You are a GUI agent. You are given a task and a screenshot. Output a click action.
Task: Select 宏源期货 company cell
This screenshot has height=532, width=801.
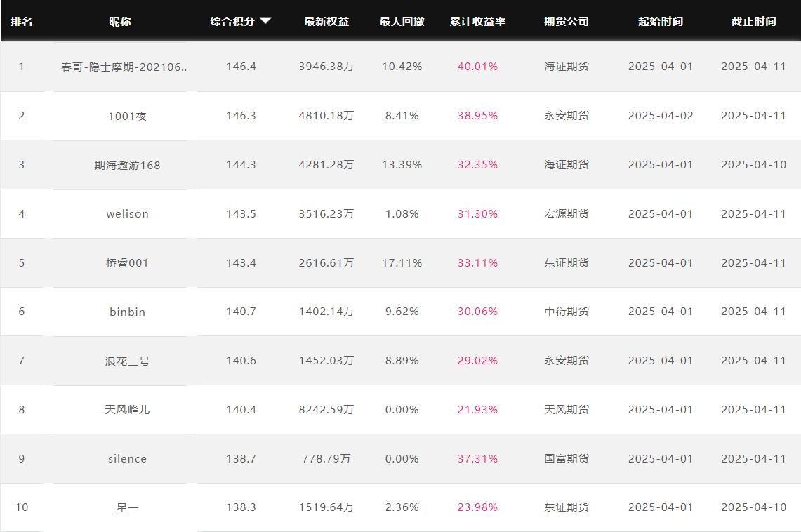[567, 213]
